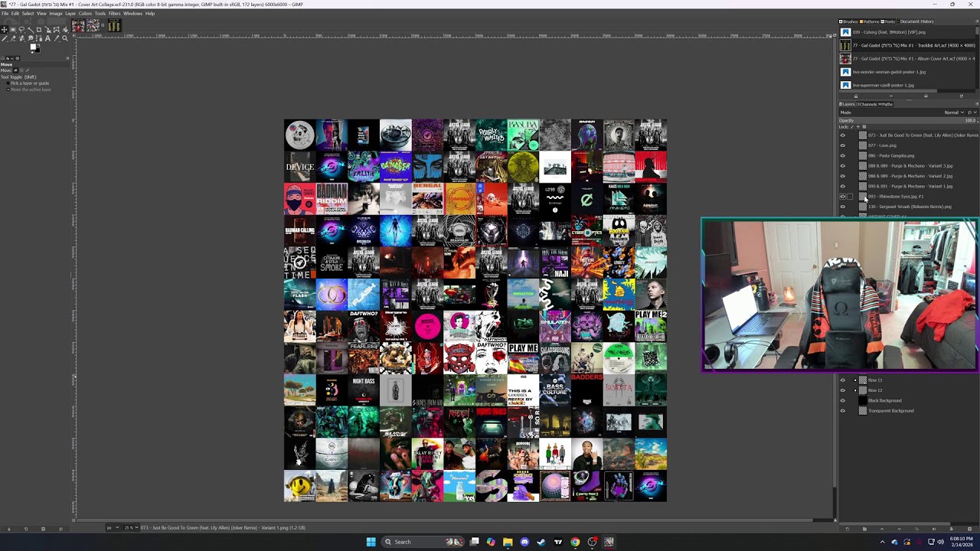Select the Color Picker tool
The image size is (980, 551).
56,38
